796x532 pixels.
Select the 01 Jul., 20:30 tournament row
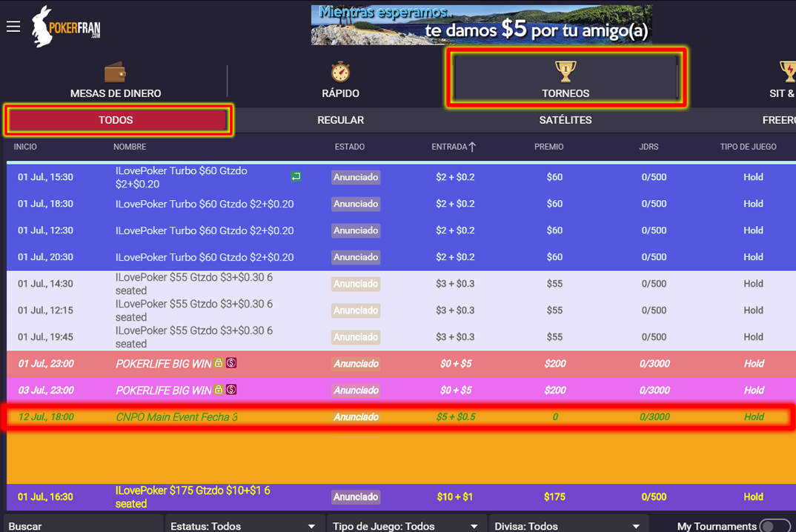401,257
